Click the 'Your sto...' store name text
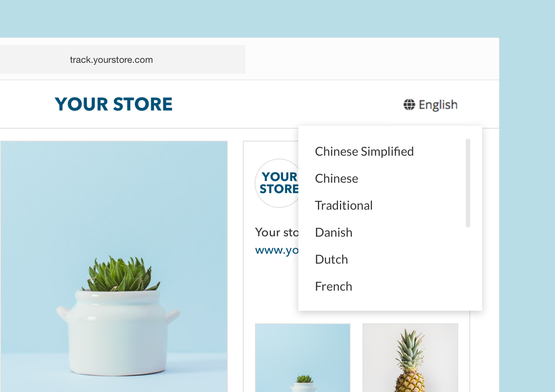The height and width of the screenshot is (392, 555). (x=277, y=232)
